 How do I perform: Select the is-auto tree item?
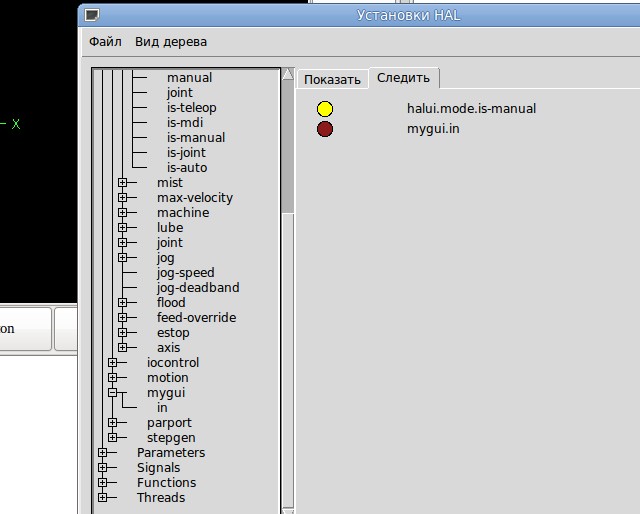[x=187, y=168]
